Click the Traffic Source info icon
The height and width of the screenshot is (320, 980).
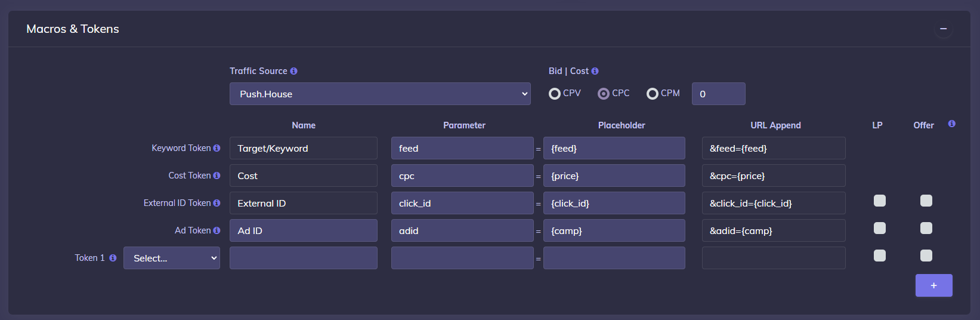(x=293, y=71)
